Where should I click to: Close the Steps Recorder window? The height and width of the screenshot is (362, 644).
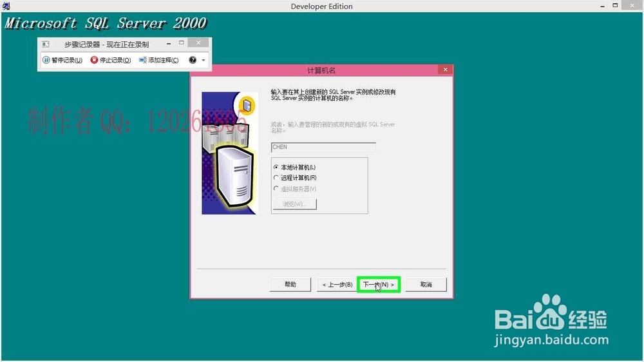tap(198, 43)
